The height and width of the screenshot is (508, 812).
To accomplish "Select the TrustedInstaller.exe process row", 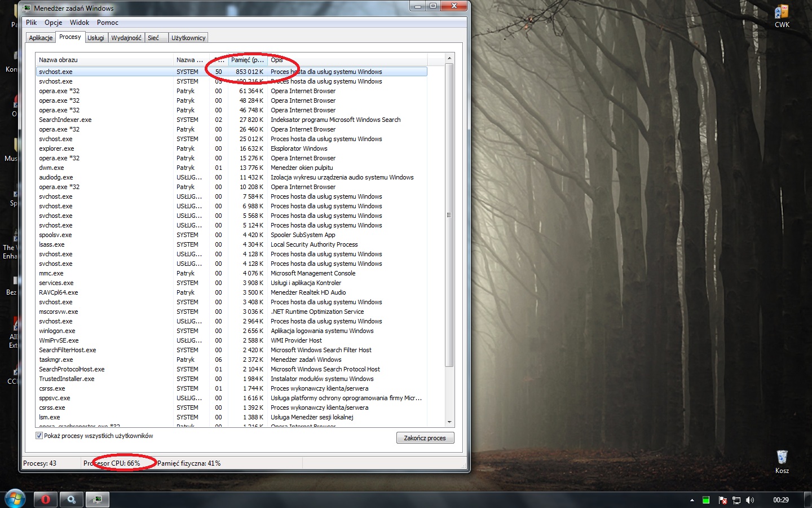I will pyautogui.click(x=231, y=379).
